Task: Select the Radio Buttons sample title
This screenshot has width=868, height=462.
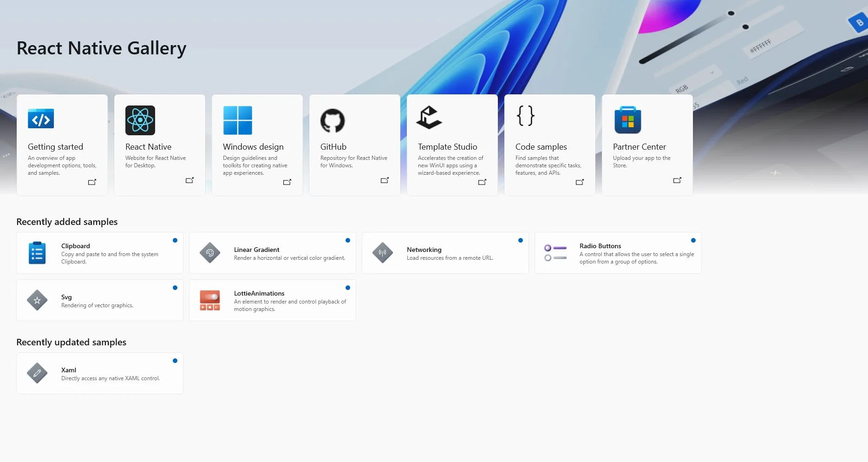Action: click(600, 246)
